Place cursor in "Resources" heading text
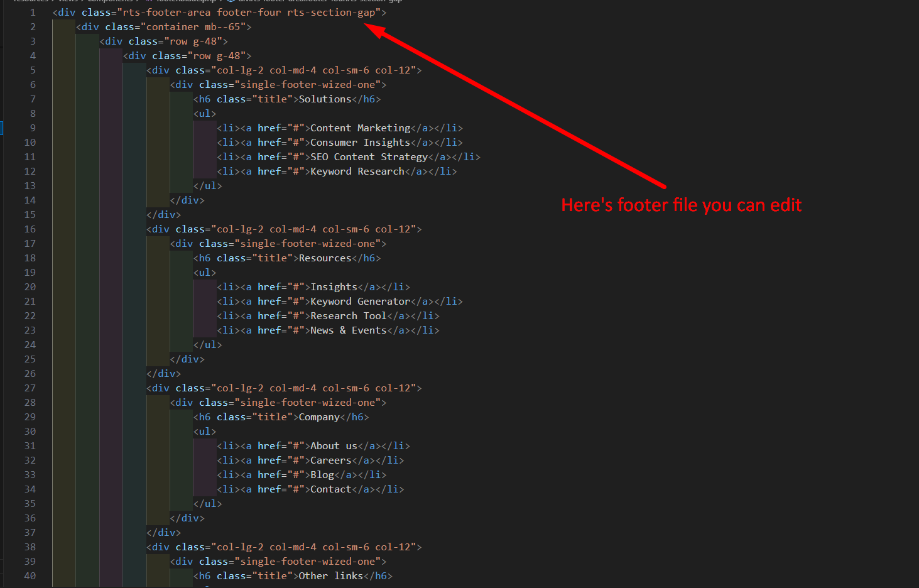 [x=325, y=258]
